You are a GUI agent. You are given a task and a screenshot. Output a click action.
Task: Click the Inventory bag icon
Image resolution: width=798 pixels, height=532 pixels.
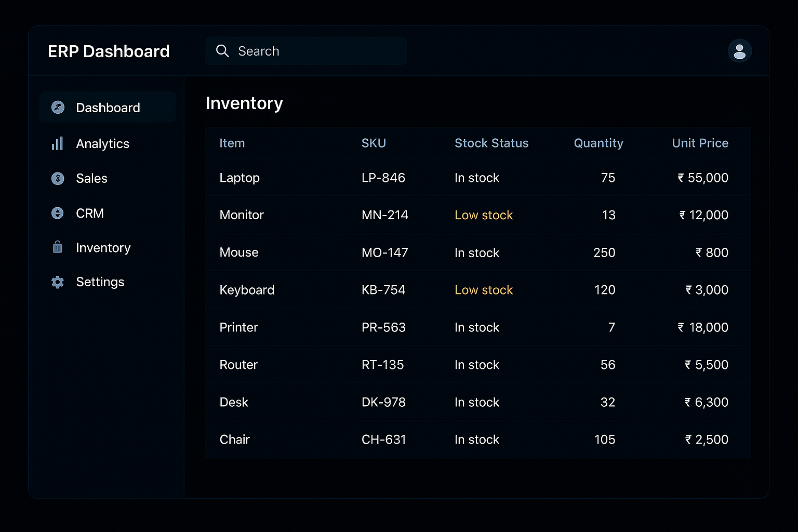pos(58,247)
